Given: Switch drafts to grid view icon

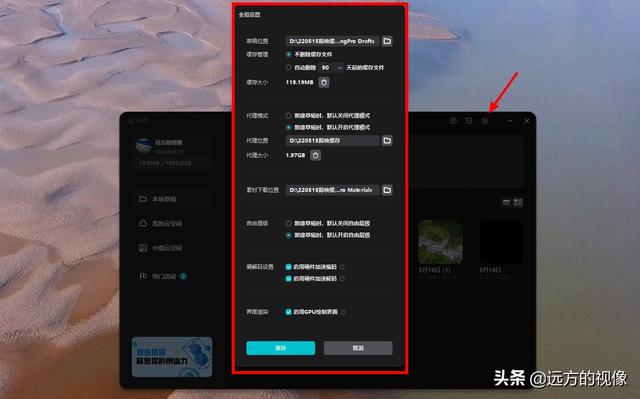Looking at the screenshot, I should [518, 202].
